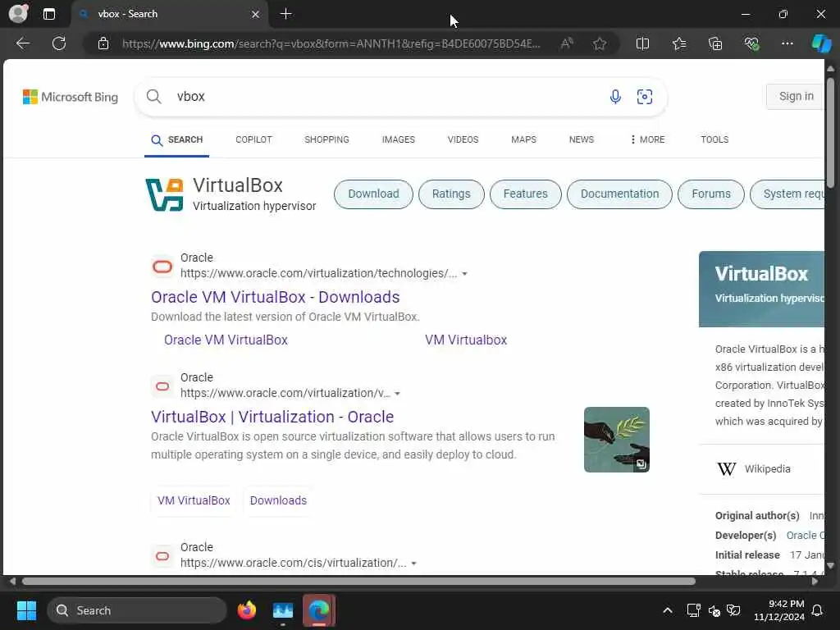Select the SEARCH tab
Screen dimensions: 840x630
click(177, 139)
